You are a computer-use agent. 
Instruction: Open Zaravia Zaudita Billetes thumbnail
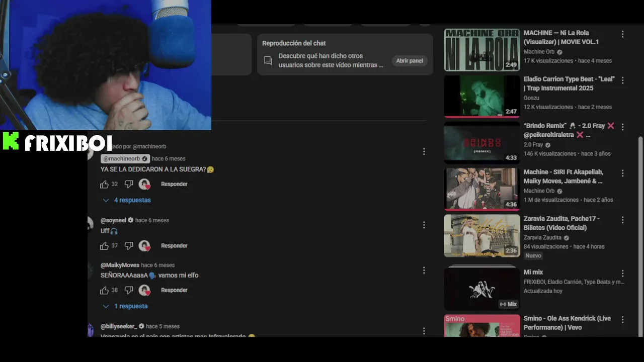coord(482,236)
